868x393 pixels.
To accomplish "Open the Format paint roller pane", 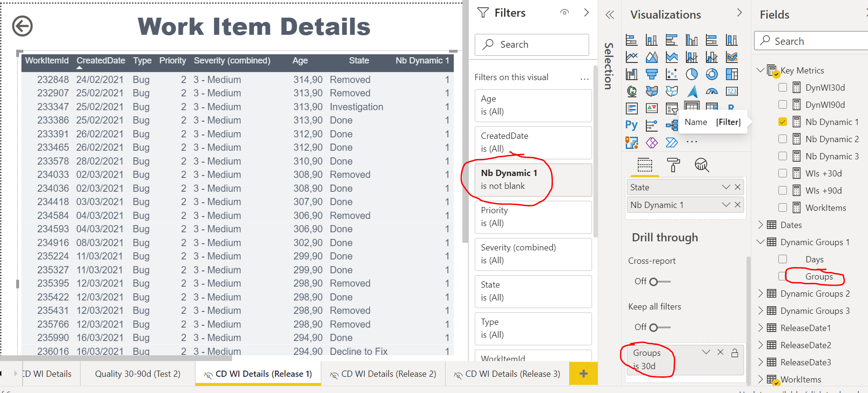I will pyautogui.click(x=673, y=165).
